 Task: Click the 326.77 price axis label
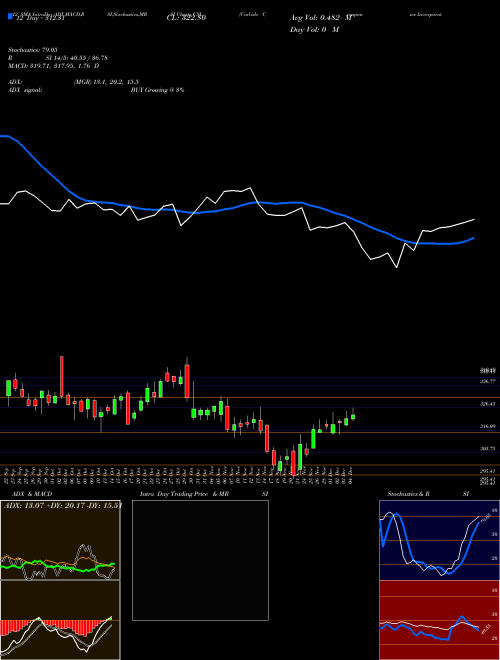point(488,381)
